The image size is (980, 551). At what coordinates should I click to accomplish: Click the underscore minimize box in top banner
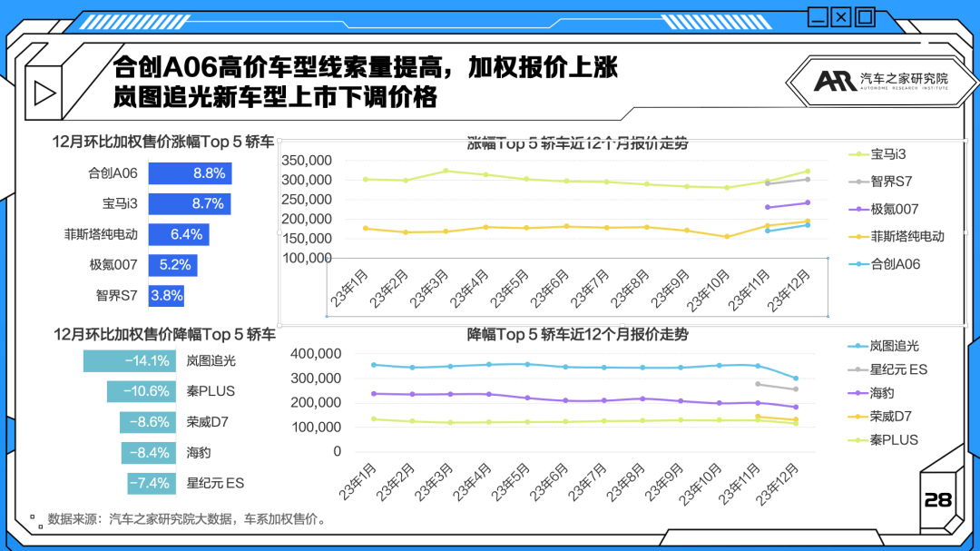coord(818,16)
